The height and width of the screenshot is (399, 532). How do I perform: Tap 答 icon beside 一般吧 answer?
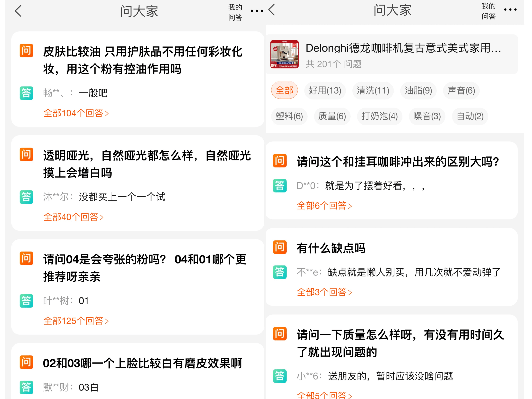point(26,93)
